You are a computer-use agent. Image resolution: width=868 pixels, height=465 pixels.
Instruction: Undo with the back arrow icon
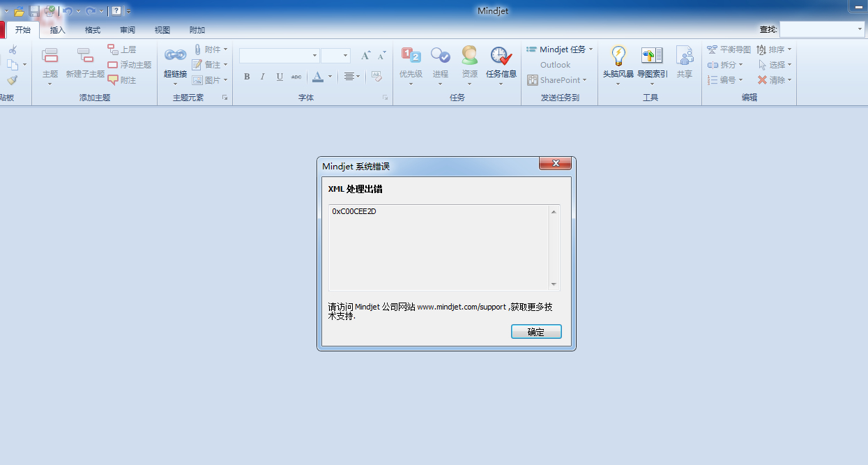click(68, 11)
